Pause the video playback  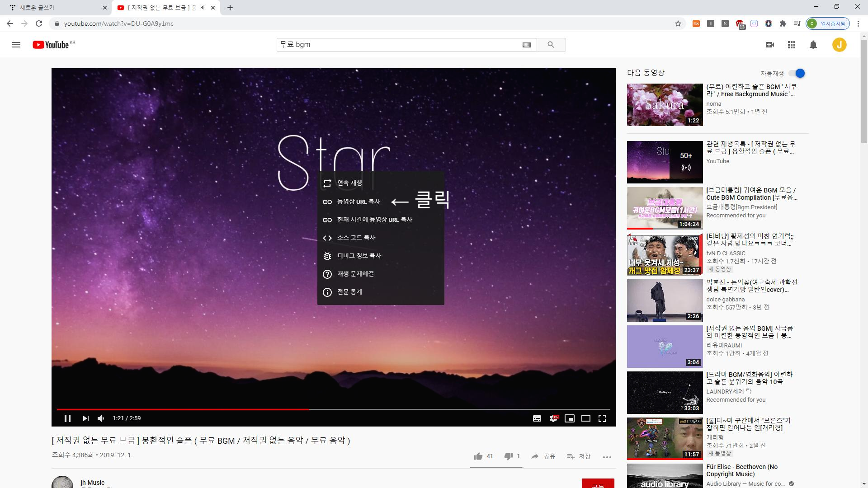tap(68, 418)
